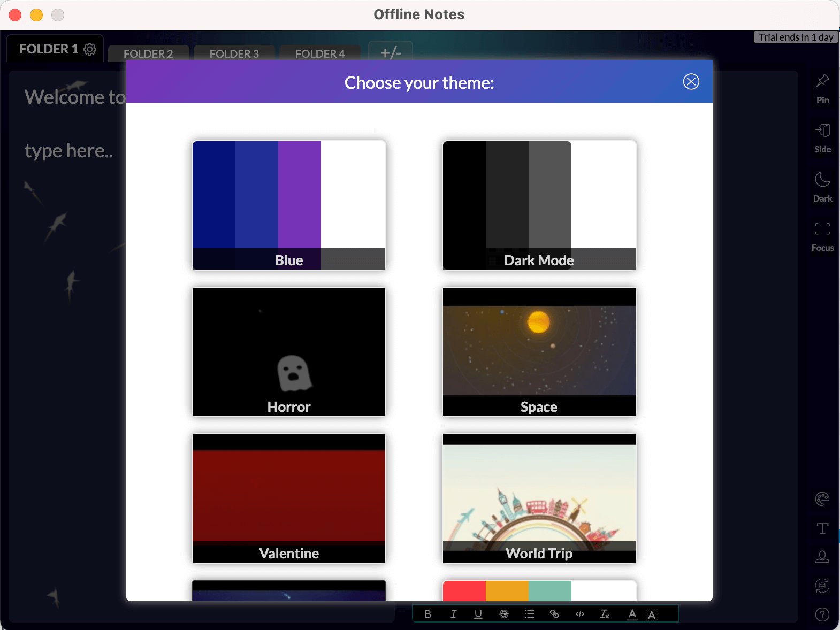The height and width of the screenshot is (630, 840).
Task: Select the Valentine theme card
Action: [x=289, y=498]
